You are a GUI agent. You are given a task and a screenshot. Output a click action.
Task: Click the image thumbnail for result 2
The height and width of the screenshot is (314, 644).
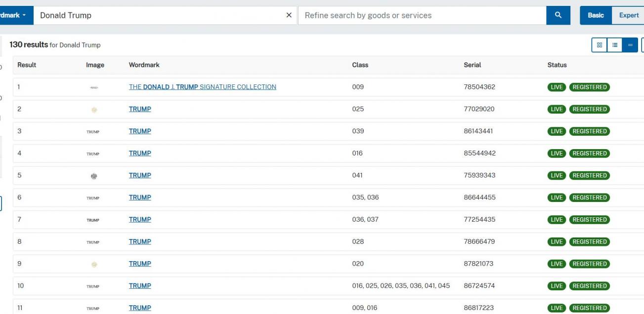pyautogui.click(x=95, y=110)
